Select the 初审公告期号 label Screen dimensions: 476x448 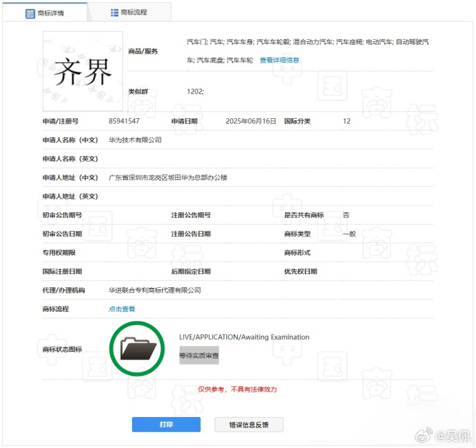coord(62,215)
